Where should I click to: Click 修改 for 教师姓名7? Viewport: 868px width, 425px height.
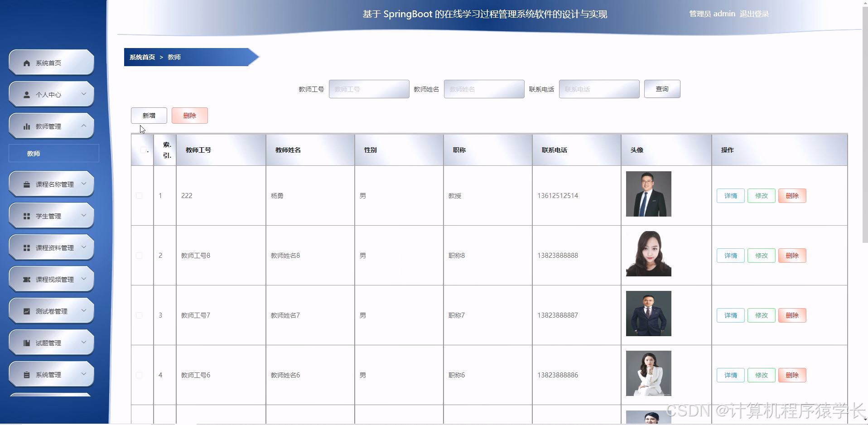pyautogui.click(x=762, y=315)
